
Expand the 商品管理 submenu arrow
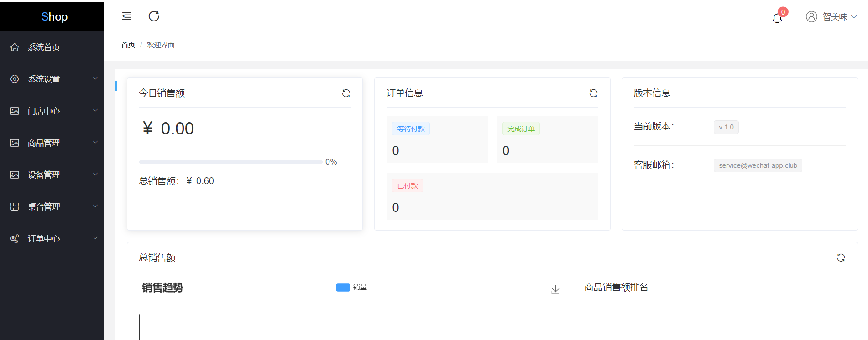click(x=95, y=142)
